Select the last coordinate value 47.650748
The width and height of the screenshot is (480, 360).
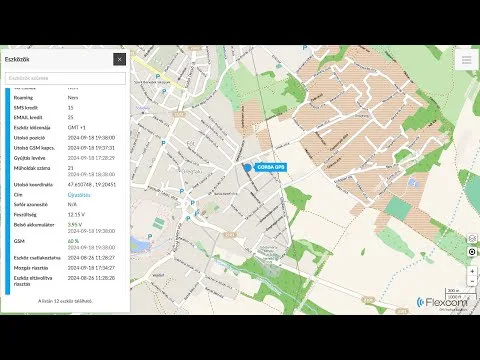(x=92, y=185)
